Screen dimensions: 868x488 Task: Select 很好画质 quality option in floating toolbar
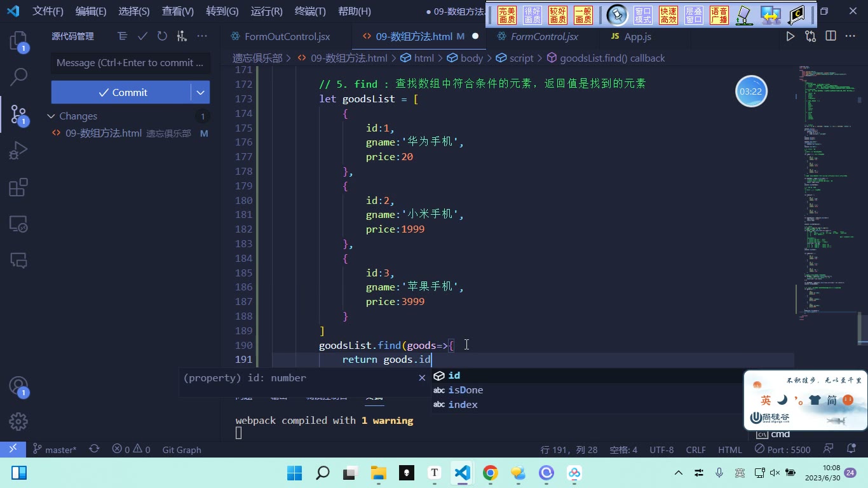coord(532,15)
